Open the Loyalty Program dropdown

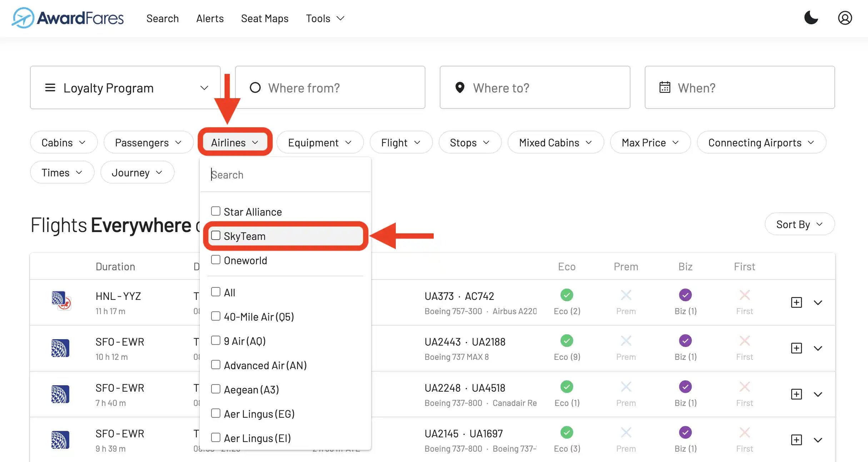pyautogui.click(x=125, y=87)
